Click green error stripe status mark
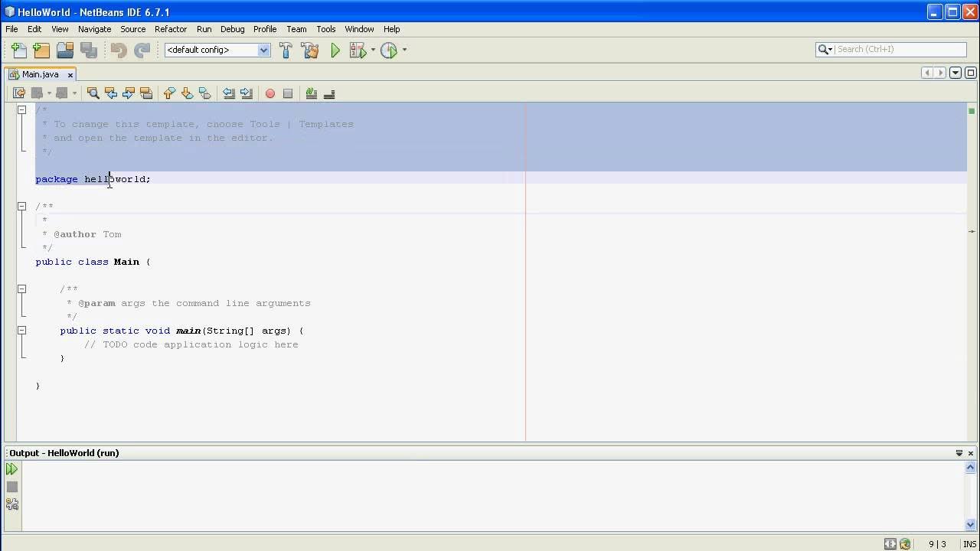Screen dimensions: 980x551 tap(972, 111)
